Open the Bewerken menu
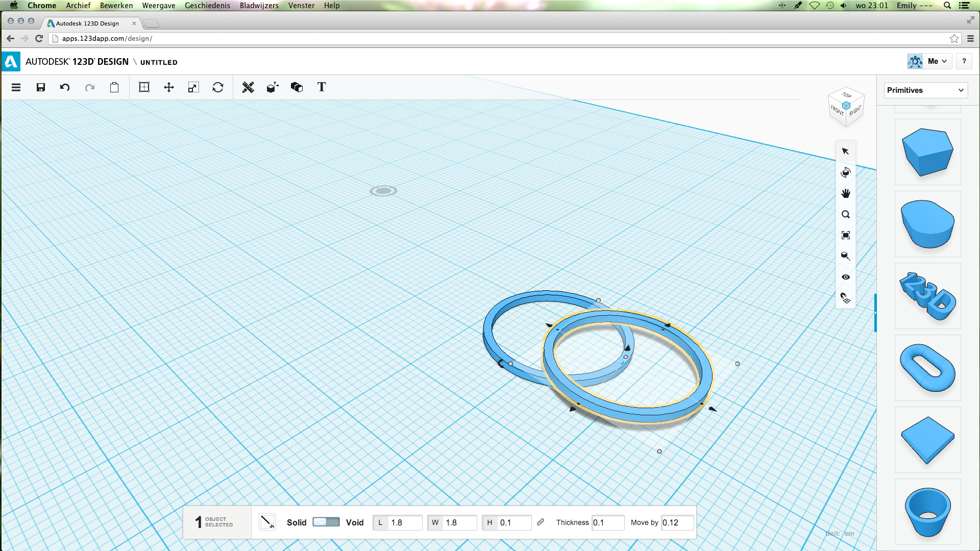 pyautogui.click(x=116, y=6)
